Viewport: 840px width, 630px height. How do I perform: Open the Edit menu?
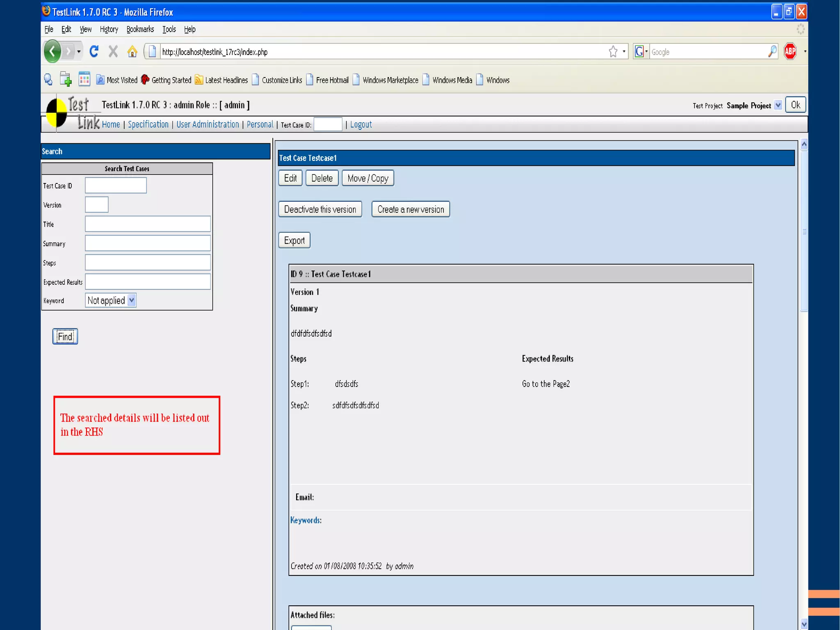pos(66,29)
